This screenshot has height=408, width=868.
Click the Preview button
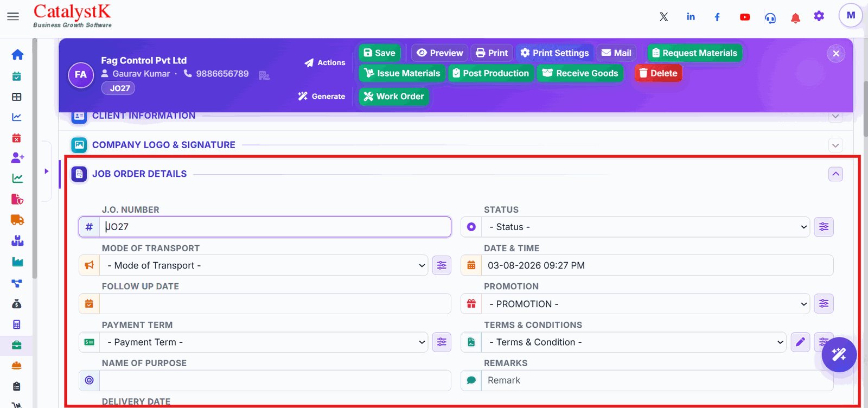click(x=440, y=53)
